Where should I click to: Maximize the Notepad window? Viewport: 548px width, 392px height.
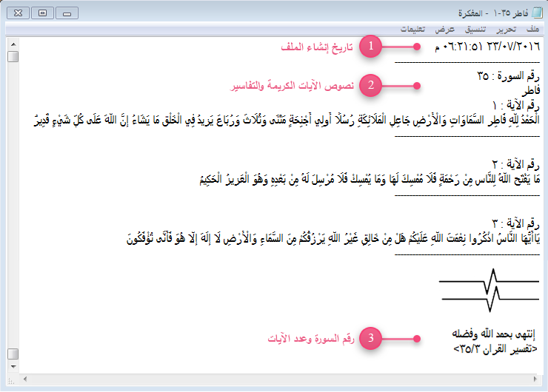point(42,13)
